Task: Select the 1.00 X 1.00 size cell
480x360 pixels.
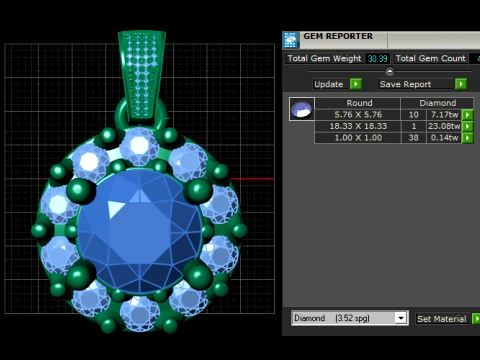Action: coord(358,138)
